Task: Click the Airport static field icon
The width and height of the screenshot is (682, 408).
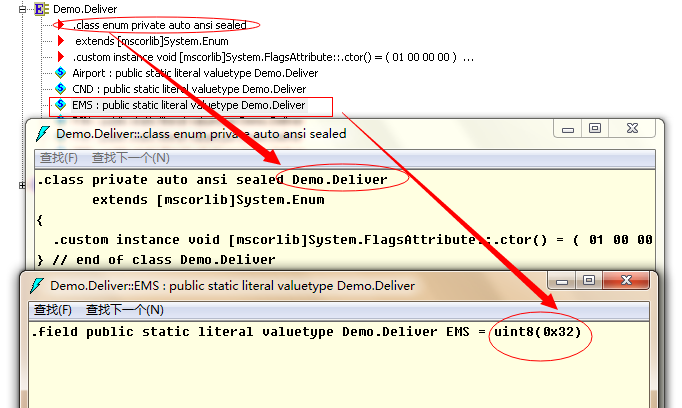Action: (60, 73)
